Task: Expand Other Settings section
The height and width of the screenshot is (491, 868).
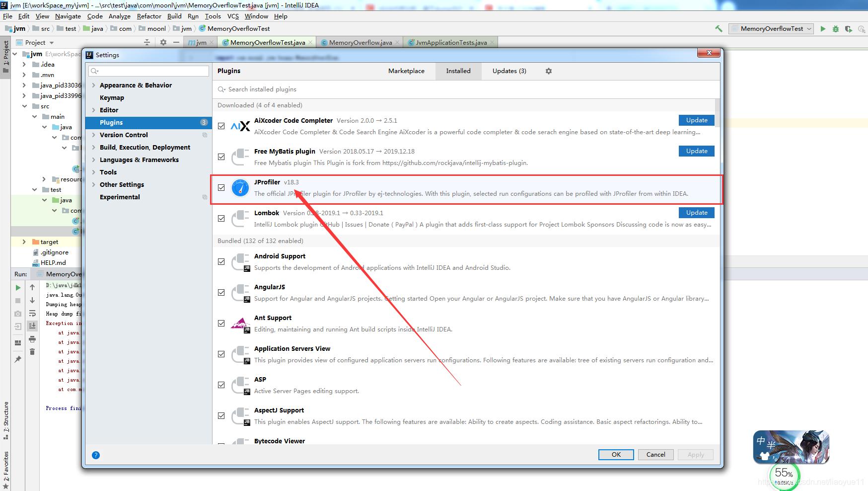Action: tap(93, 185)
